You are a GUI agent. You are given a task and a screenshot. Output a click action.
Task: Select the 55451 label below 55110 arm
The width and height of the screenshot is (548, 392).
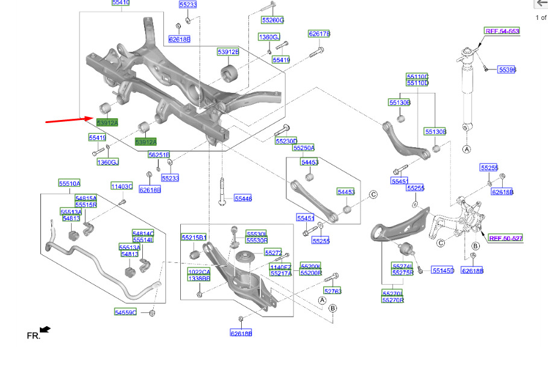[x=400, y=181]
